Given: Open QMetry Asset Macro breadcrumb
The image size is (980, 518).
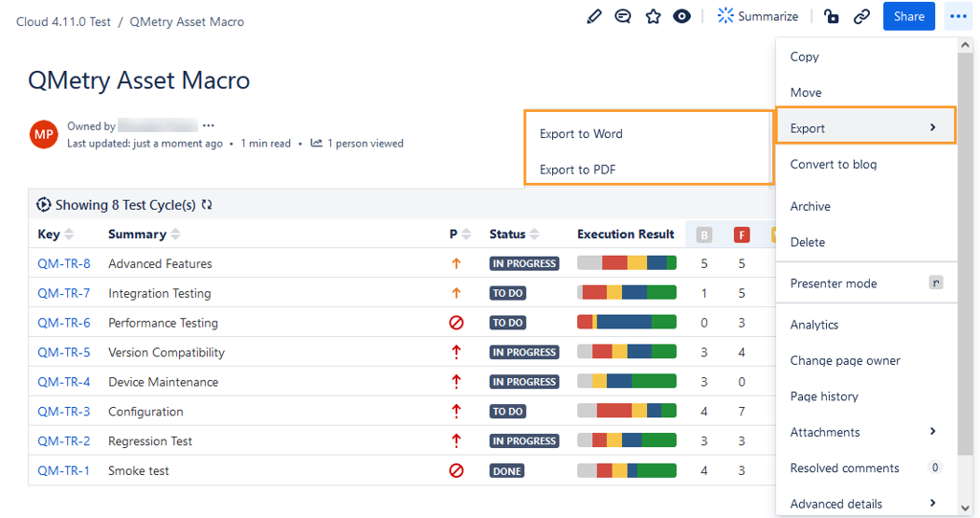Looking at the screenshot, I should click(187, 22).
